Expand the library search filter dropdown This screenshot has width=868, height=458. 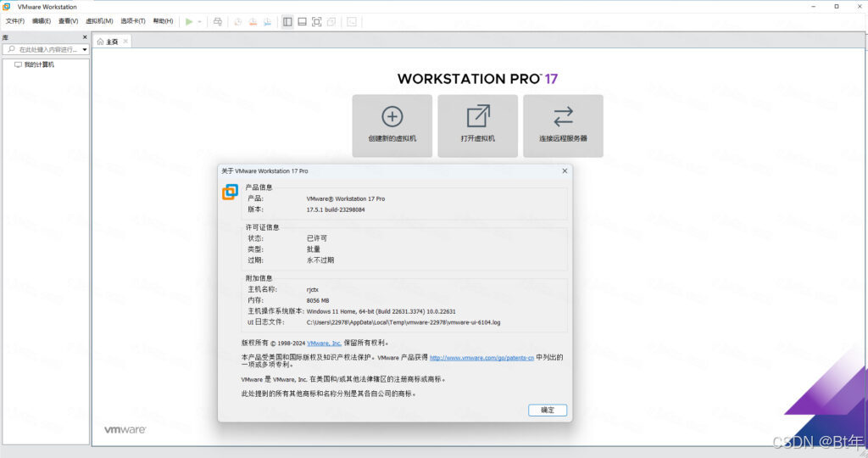[85, 49]
